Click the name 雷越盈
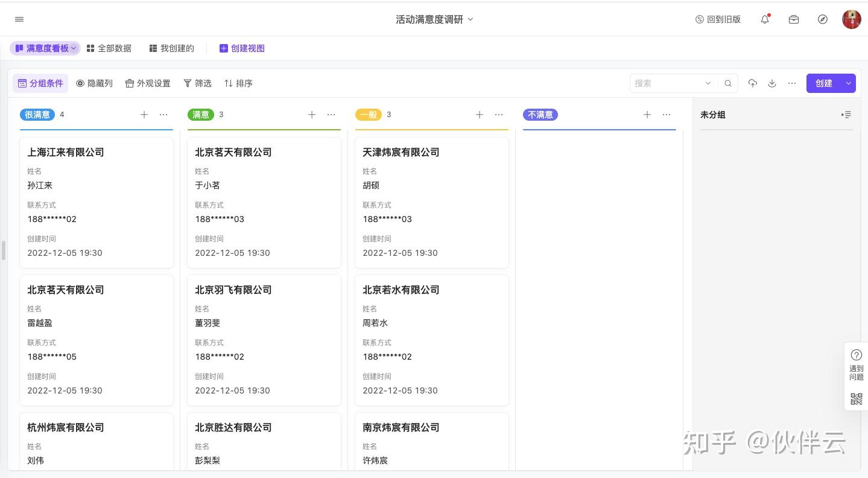This screenshot has width=868, height=478. point(40,323)
